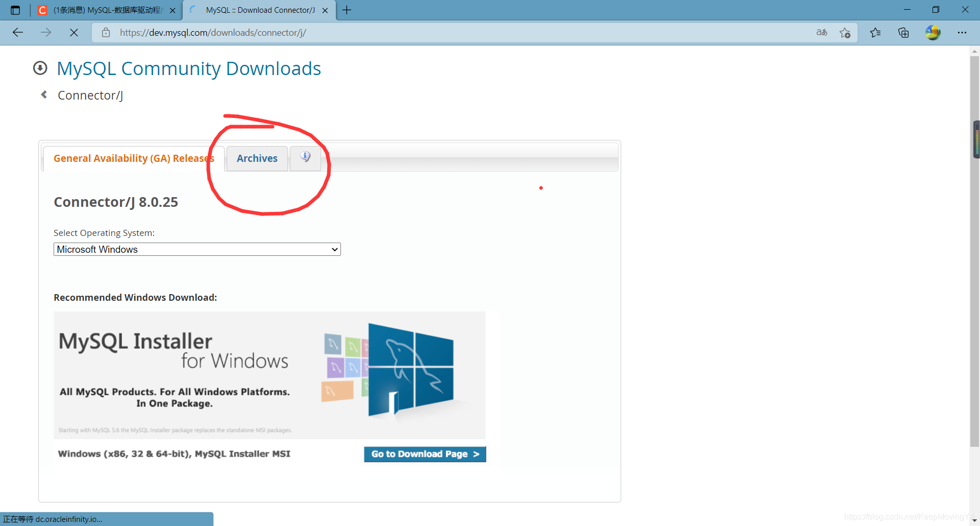980x526 pixels.
Task: Click the Connector/J breadcrumb text
Action: (90, 95)
